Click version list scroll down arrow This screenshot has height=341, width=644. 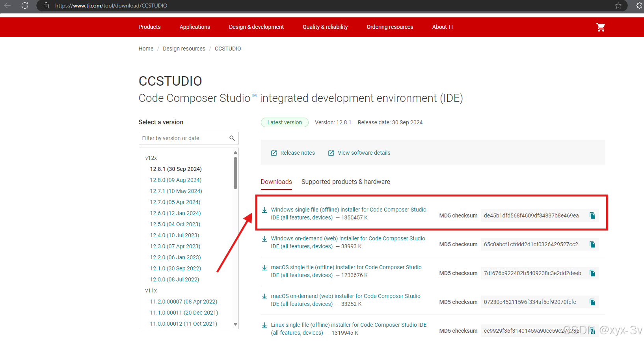click(235, 324)
